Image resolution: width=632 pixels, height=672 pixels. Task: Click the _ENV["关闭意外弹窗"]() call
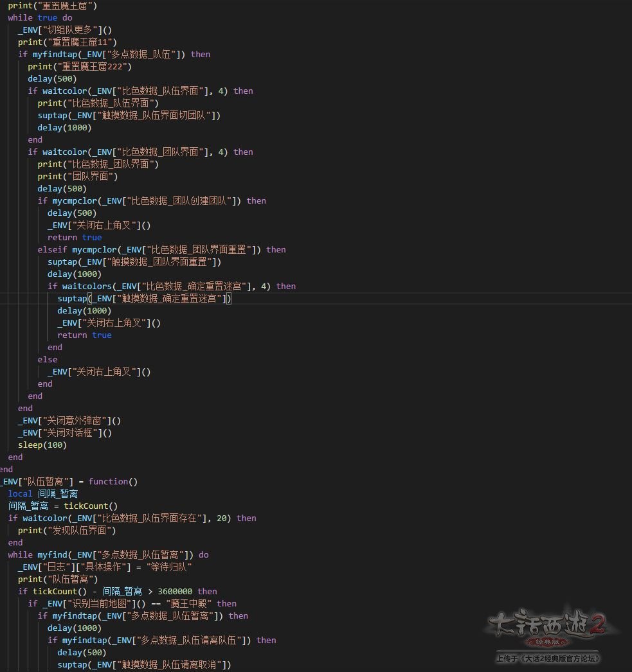coord(69,421)
